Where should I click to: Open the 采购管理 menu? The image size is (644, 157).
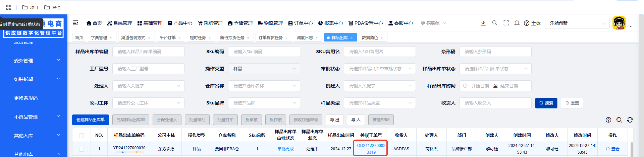(x=210, y=23)
